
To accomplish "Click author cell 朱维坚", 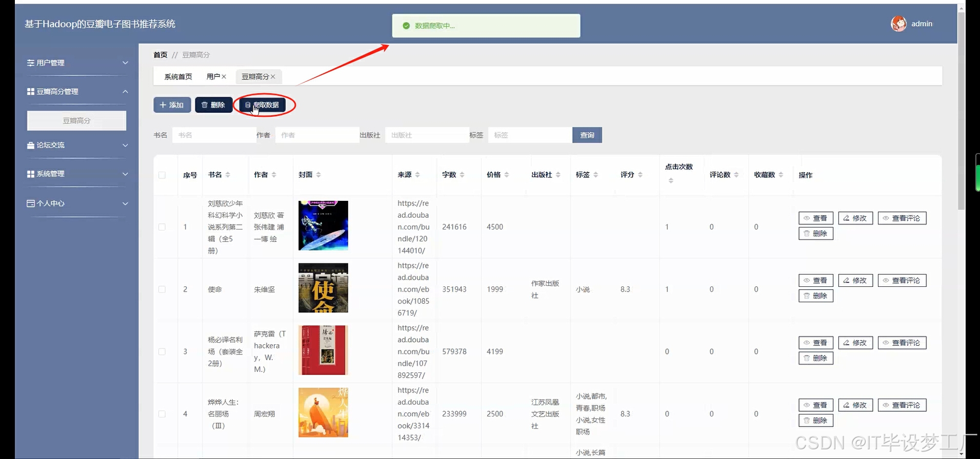I will (264, 289).
